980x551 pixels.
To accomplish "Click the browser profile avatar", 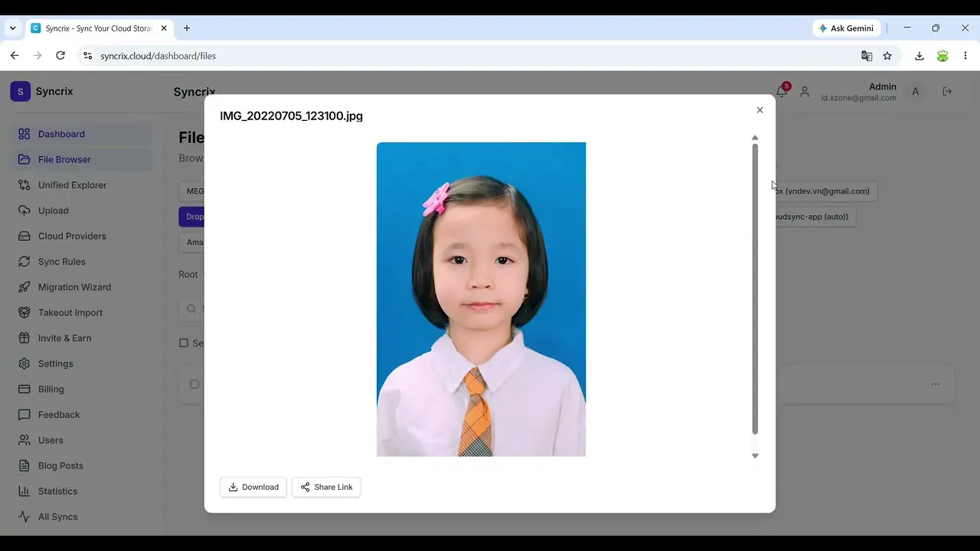I will [x=942, y=56].
